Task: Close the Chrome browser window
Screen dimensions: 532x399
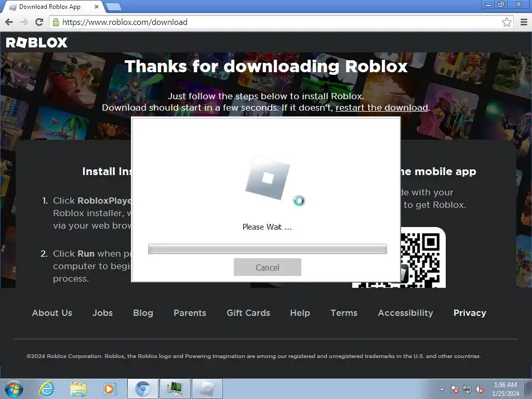Action: point(519,5)
